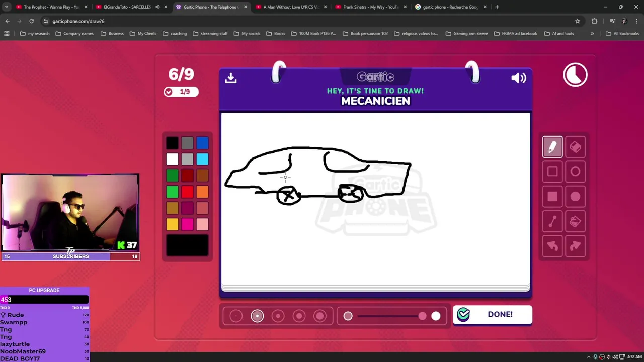Open the taskbar volume icon
Image resolution: width=644 pixels, height=362 pixels.
tap(615, 357)
